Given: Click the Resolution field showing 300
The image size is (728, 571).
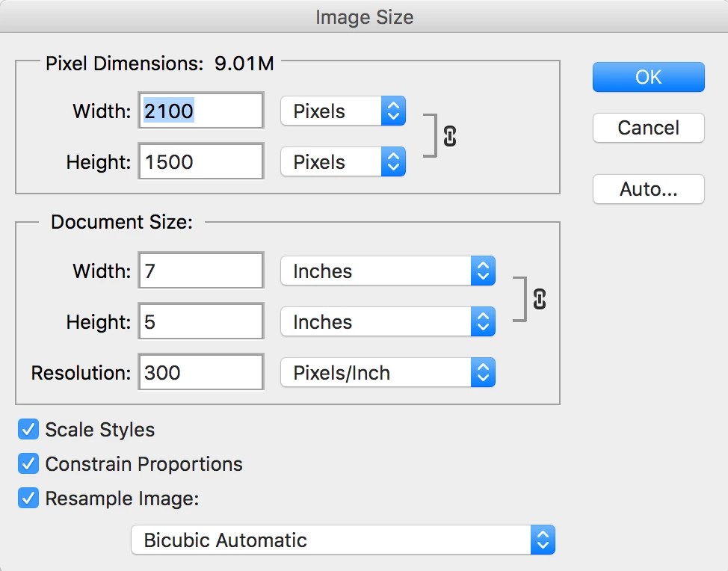Looking at the screenshot, I should [x=201, y=372].
